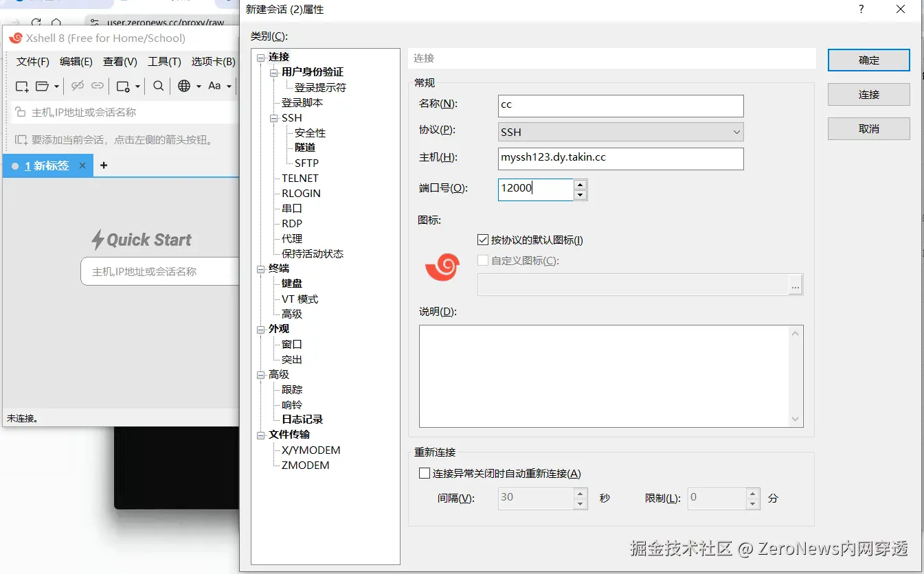
Task: Check the 自定义图标 checkbox
Action: pyautogui.click(x=483, y=260)
